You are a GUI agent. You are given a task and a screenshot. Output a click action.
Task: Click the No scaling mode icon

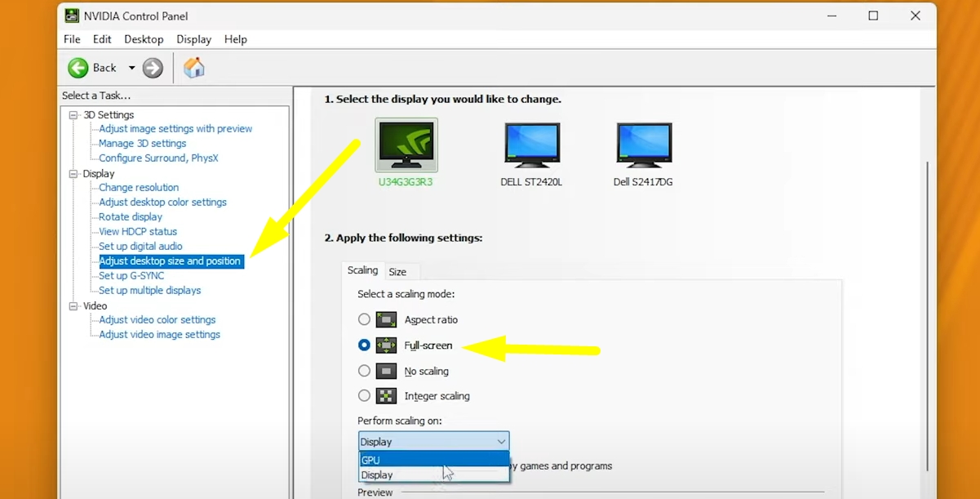pos(386,371)
